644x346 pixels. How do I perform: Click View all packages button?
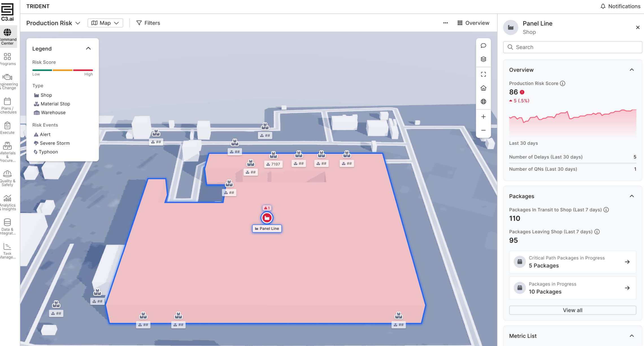tap(573, 310)
